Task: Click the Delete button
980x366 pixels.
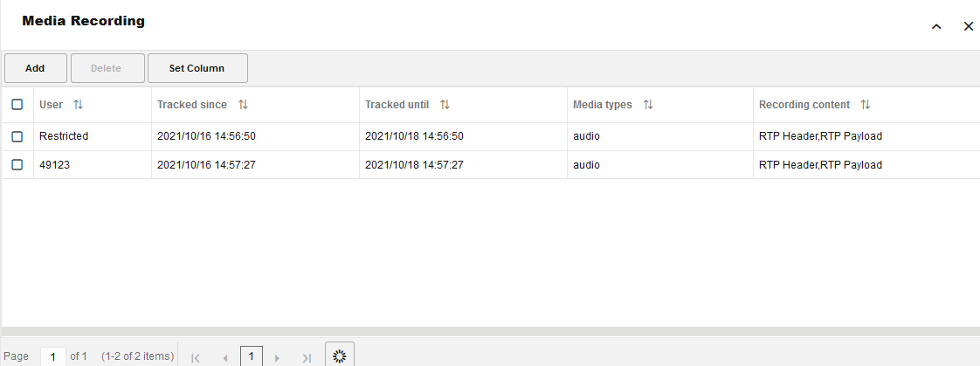Action: tap(107, 68)
